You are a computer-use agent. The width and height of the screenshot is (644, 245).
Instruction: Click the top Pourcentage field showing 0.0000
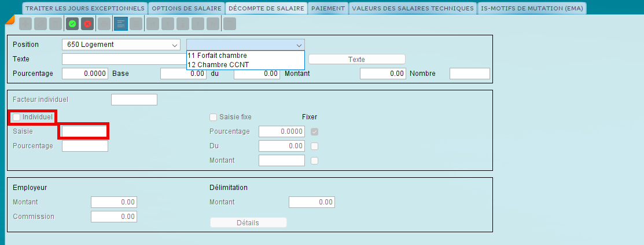pyautogui.click(x=85, y=74)
